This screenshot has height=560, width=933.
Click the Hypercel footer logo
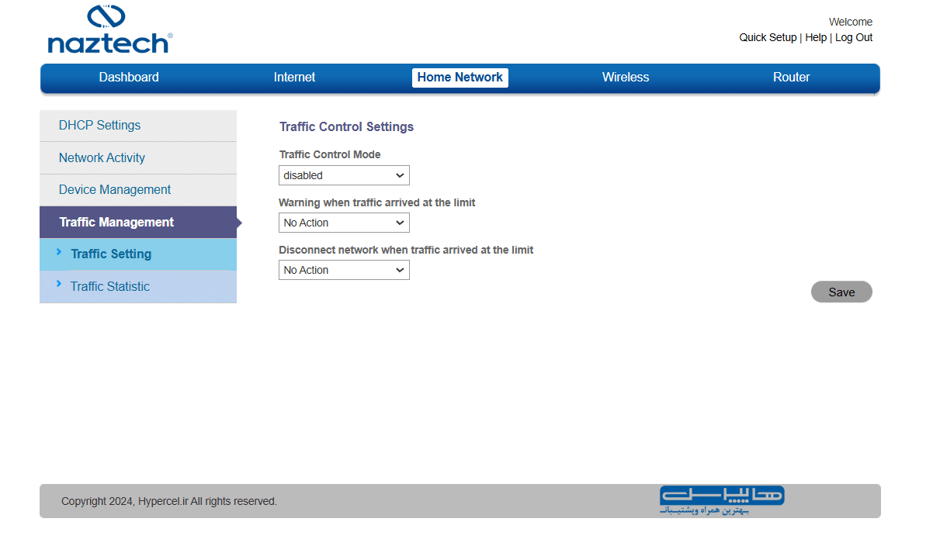722,500
